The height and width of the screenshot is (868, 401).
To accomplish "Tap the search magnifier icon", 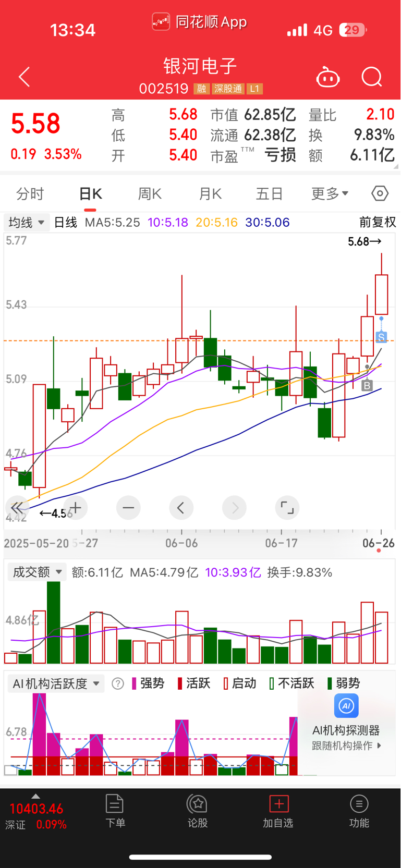I will tap(372, 77).
